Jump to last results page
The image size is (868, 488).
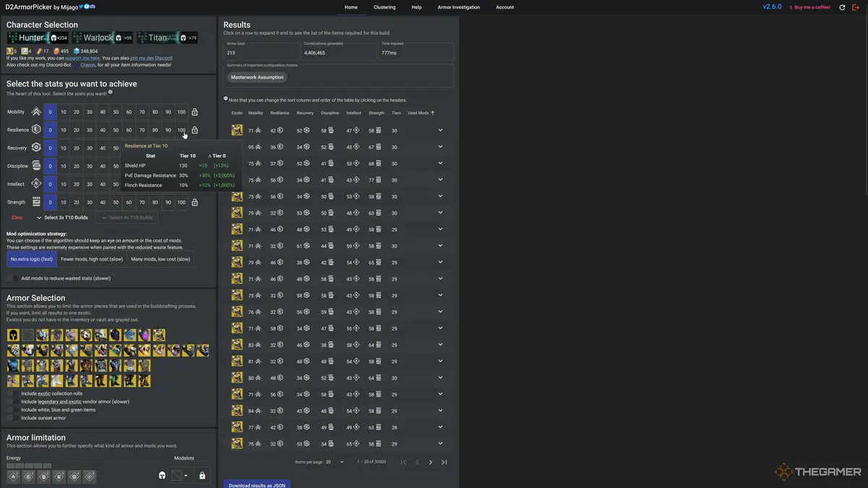pos(444,462)
